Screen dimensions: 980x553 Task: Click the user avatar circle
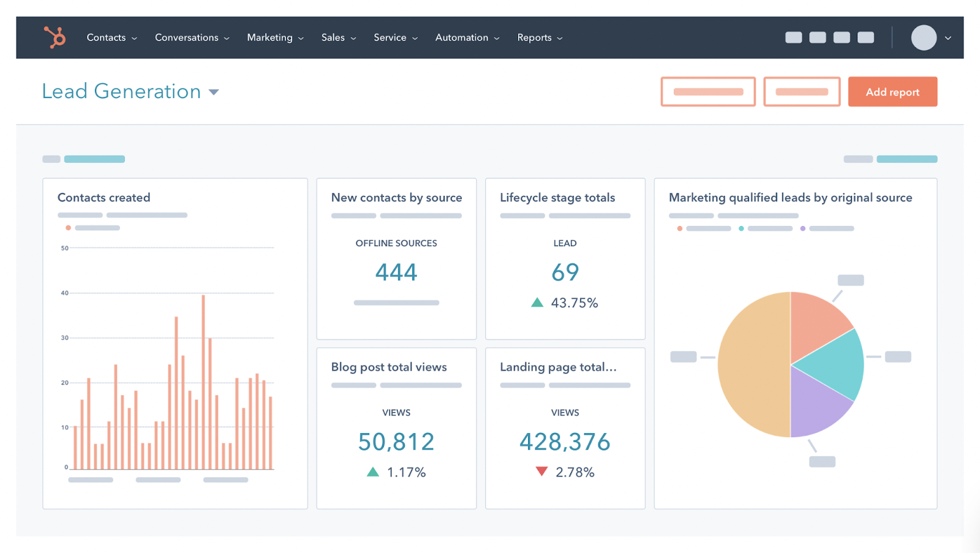click(923, 37)
